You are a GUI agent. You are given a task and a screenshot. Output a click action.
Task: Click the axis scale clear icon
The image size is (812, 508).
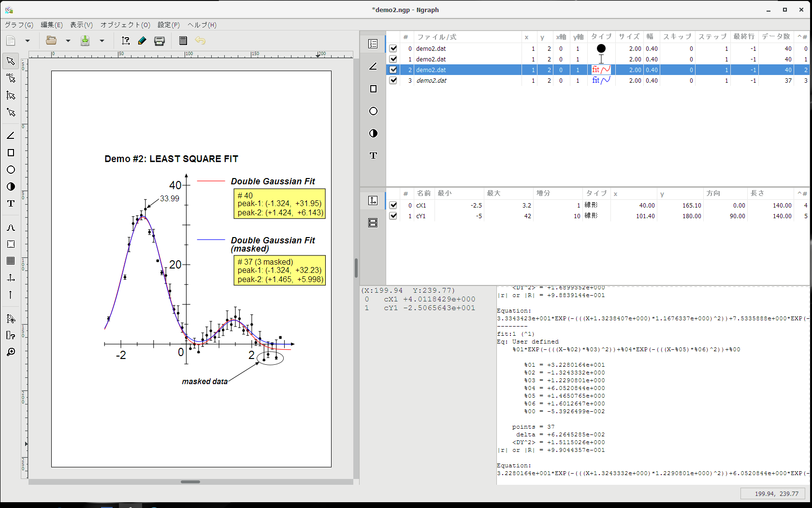(126, 41)
